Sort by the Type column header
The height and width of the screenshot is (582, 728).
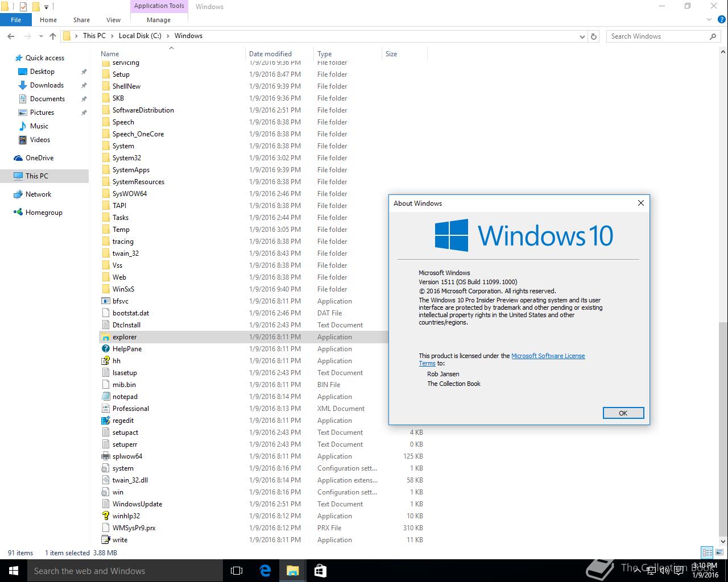348,54
